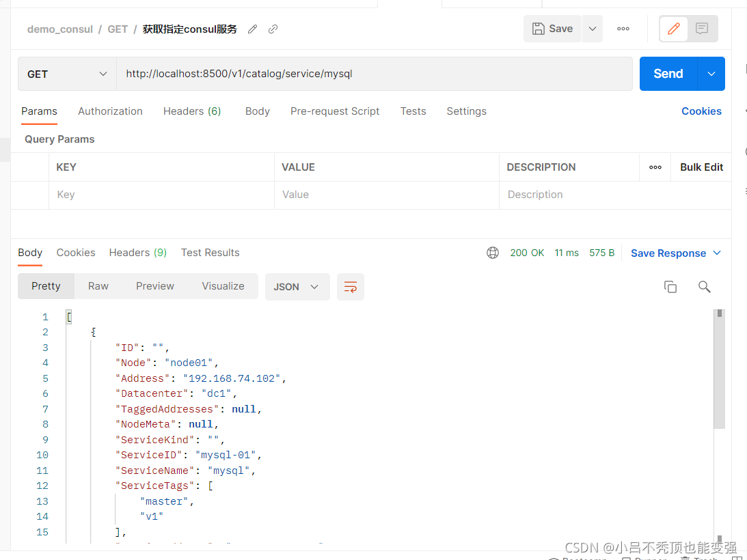Click the response vertical scrollbar thumb
Screen dimensions: 747x560
click(x=720, y=369)
